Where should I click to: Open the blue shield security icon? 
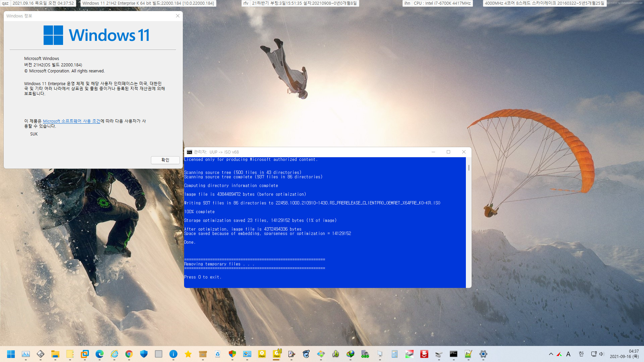(x=144, y=354)
